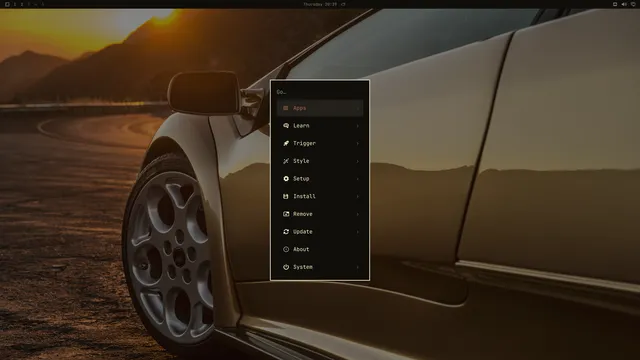Viewport: 640px width, 360px height.
Task: Focus the "Go…" search field
Action: pos(320,92)
